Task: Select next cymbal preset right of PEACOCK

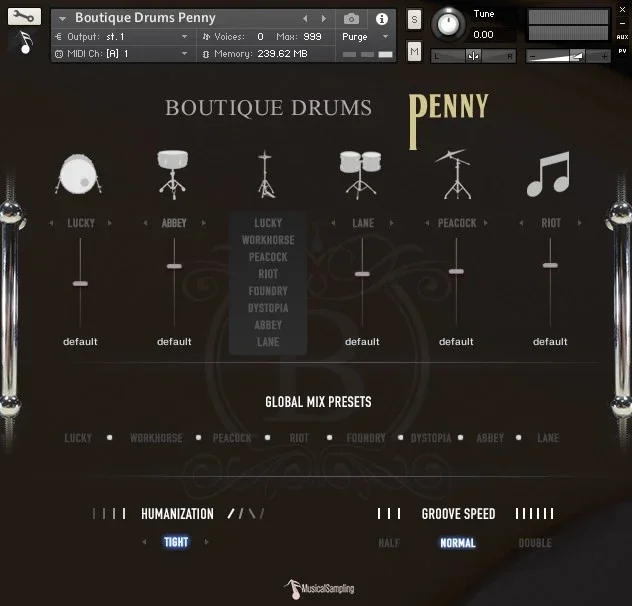Action: click(486, 223)
